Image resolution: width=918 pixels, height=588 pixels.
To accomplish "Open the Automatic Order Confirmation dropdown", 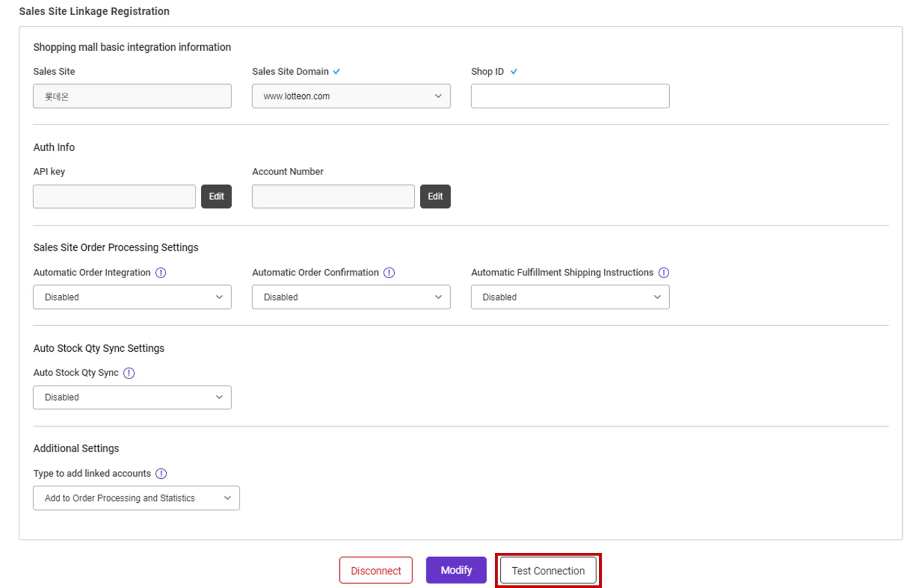I will [x=351, y=297].
